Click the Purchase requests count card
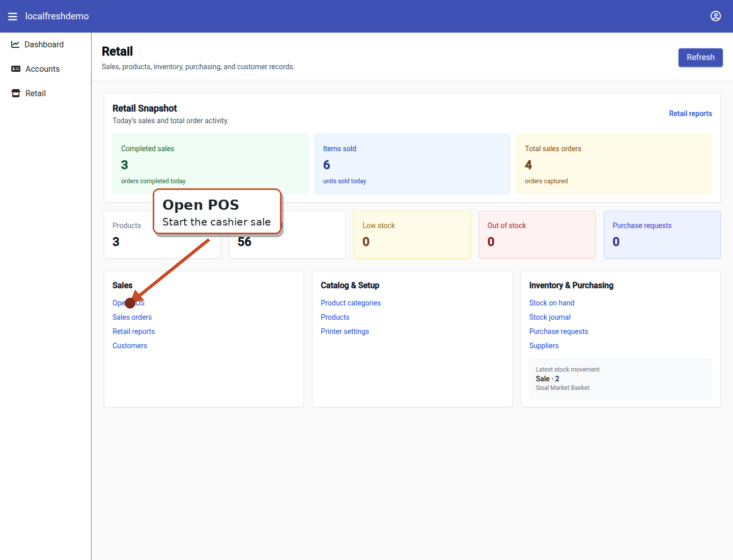This screenshot has width=733, height=560. click(662, 235)
